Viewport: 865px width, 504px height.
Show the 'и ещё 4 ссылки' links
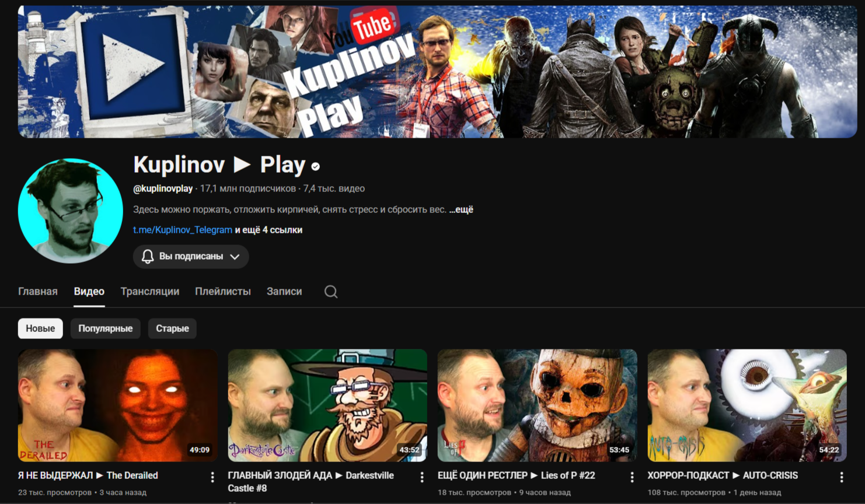coord(268,230)
